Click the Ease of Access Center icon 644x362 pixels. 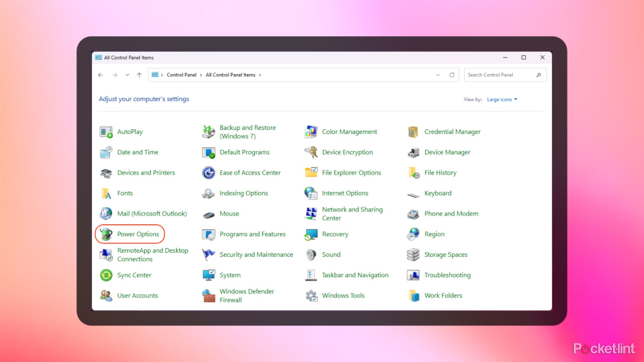click(209, 173)
